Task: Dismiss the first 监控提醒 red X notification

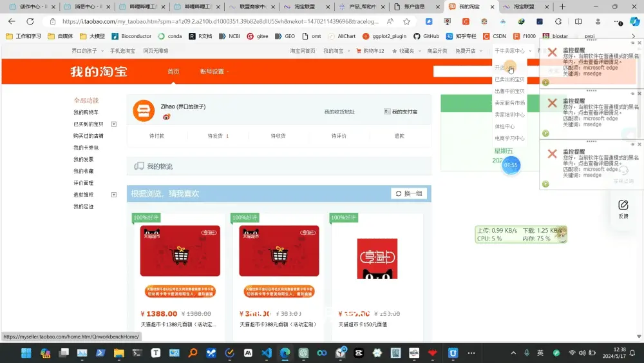Action: click(553, 52)
